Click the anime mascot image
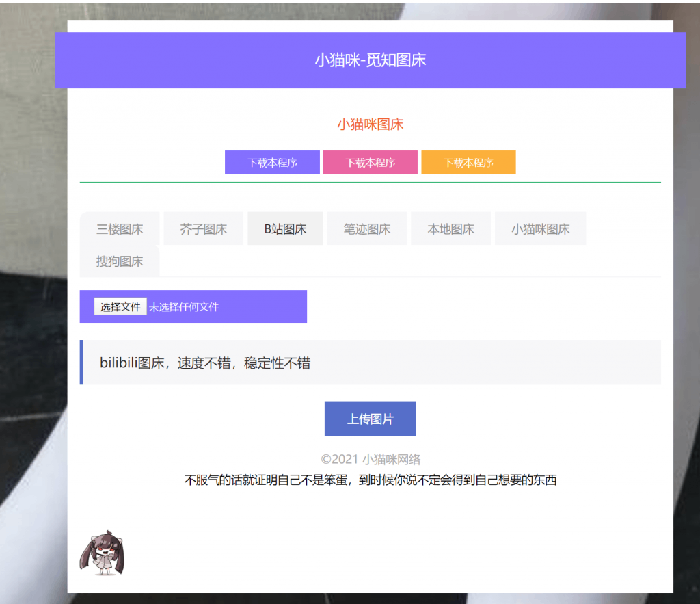700x604 pixels. [104, 554]
